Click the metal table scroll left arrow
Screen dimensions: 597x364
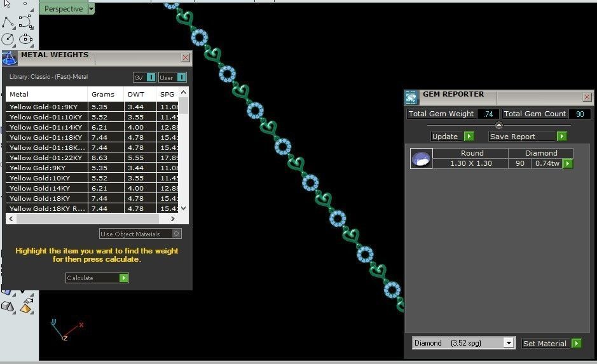(x=11, y=219)
